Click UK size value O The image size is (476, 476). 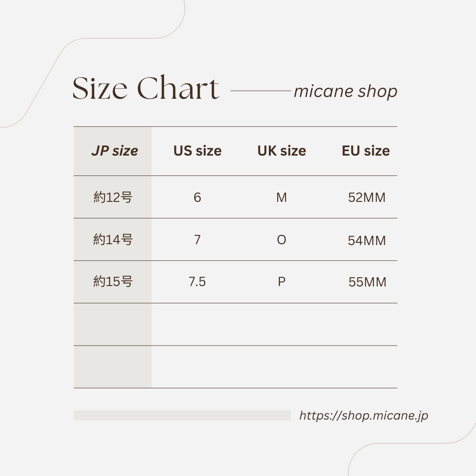click(x=282, y=240)
